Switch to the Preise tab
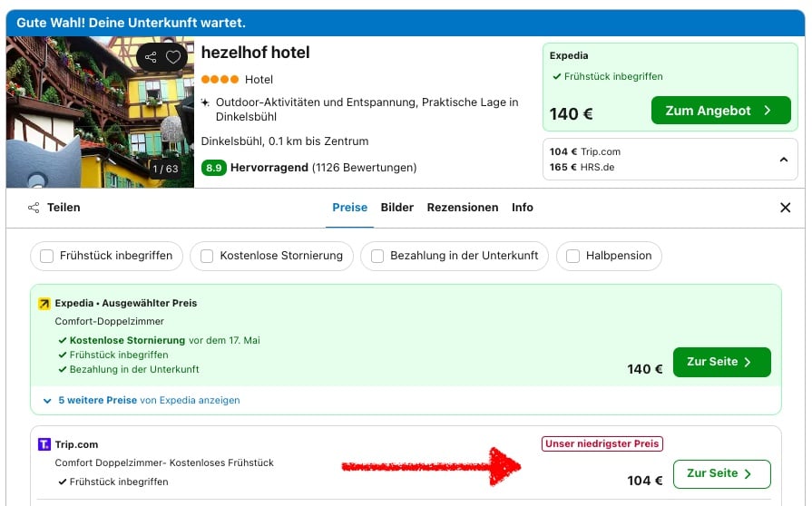Screen dimensions: 812x506 pos(349,208)
